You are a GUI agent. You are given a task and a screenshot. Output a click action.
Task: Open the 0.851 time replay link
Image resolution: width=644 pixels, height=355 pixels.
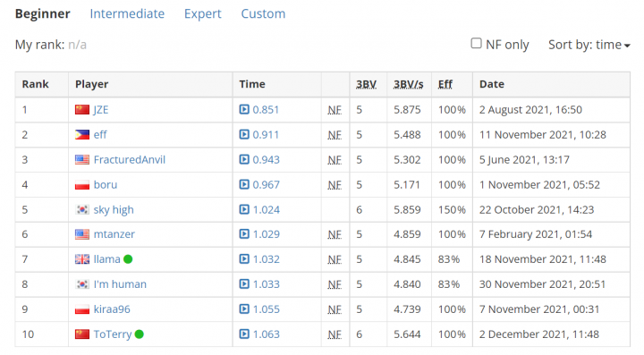(x=266, y=110)
